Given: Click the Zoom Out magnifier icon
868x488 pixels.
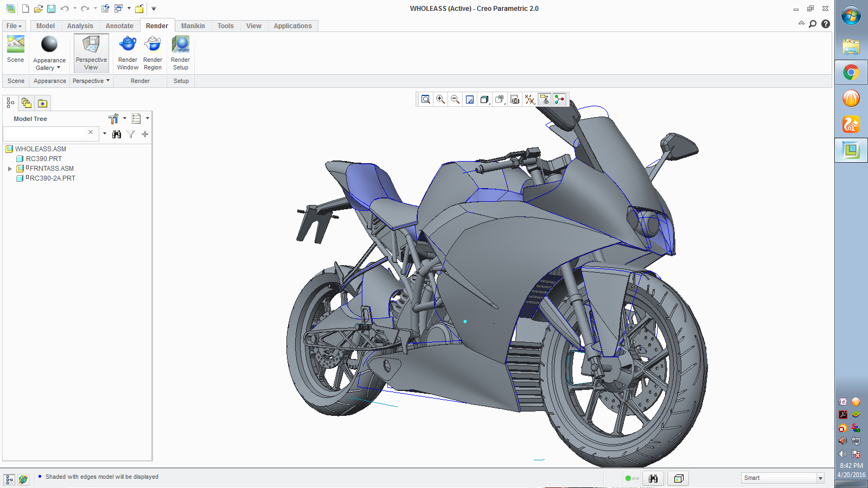Looking at the screenshot, I should click(x=455, y=99).
